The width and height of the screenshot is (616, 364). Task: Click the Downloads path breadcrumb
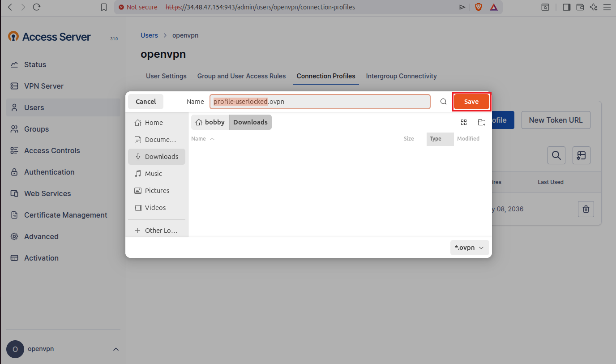[250, 122]
